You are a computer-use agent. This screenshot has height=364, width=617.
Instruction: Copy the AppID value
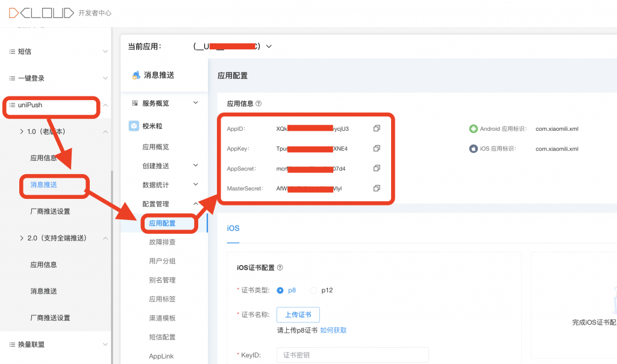[377, 129]
